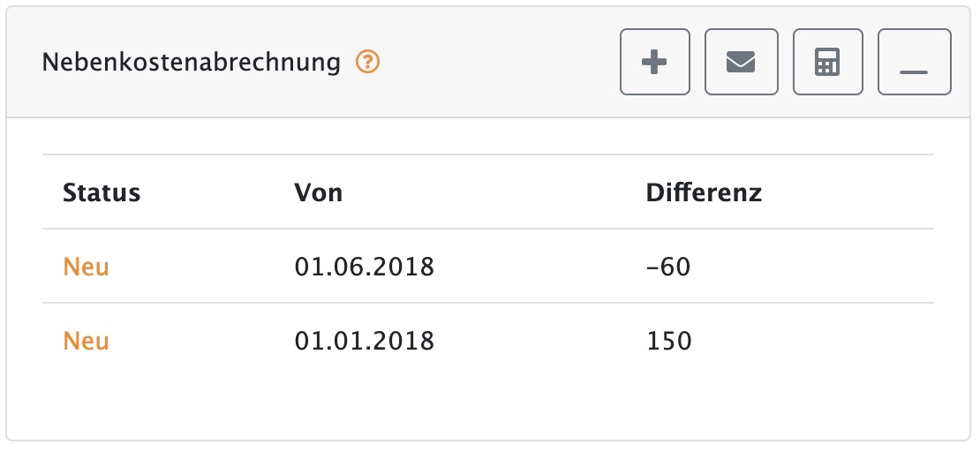Select the 01.06.2018 date cell
This screenshot has width=980, height=452.
(364, 267)
